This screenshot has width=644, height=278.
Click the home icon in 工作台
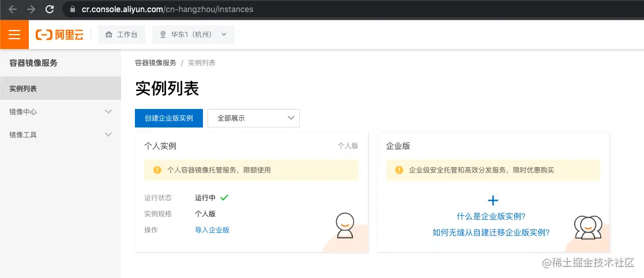tap(109, 35)
